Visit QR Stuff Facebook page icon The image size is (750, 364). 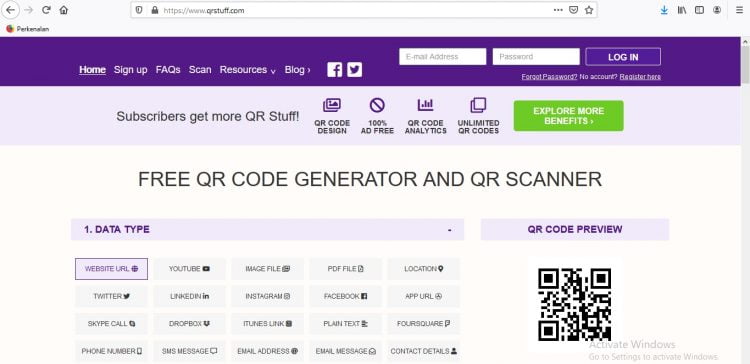[335, 70]
